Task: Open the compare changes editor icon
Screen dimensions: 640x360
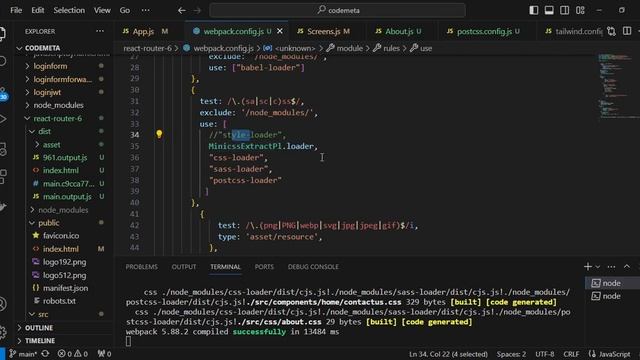Action: (x=611, y=31)
